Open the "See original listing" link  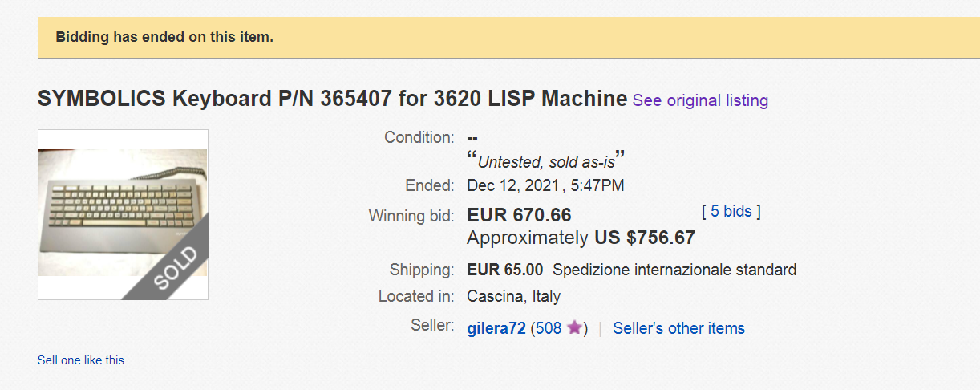point(700,100)
